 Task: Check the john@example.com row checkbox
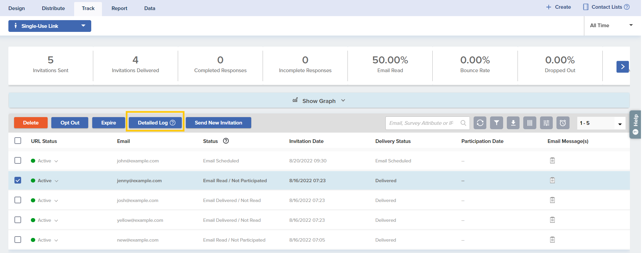(x=18, y=161)
